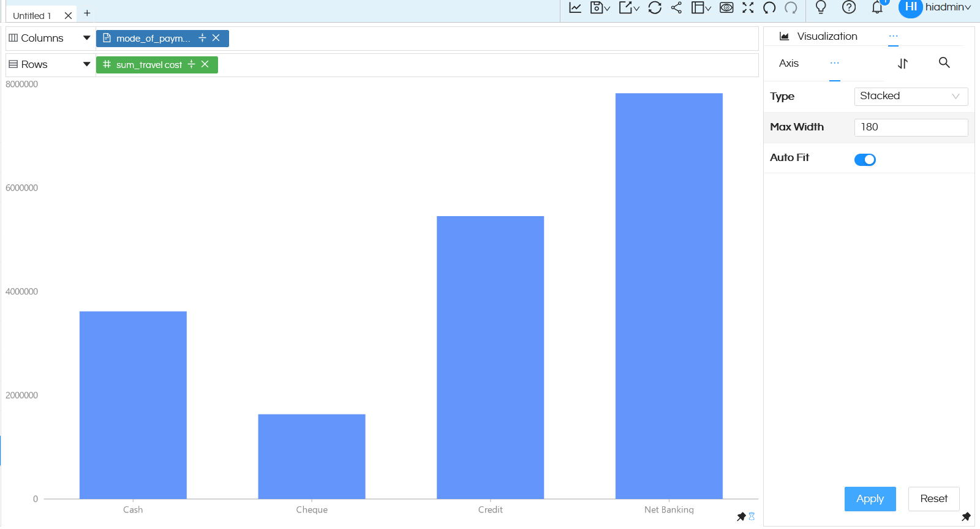Click the Apply button
The width and height of the screenshot is (980, 529).
point(870,499)
